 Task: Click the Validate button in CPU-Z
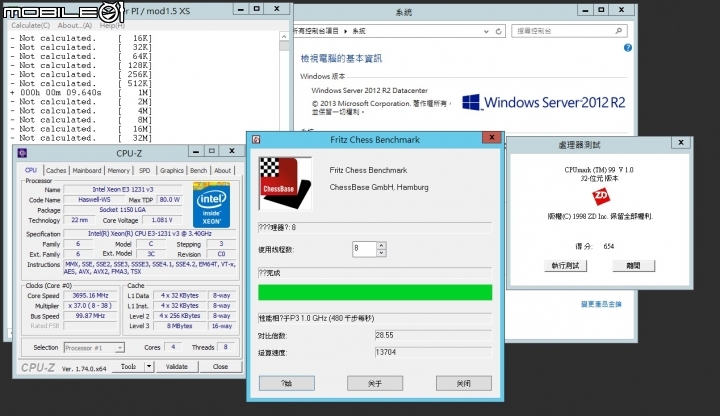pyautogui.click(x=177, y=366)
